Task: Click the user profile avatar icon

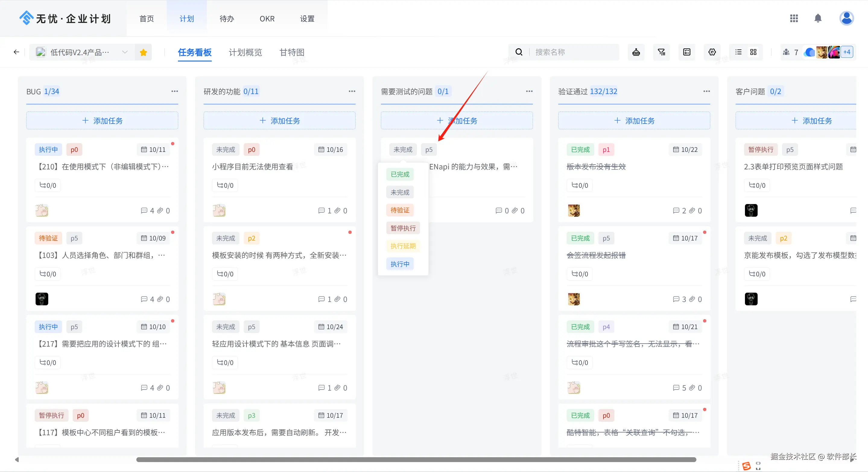Action: pos(846,18)
